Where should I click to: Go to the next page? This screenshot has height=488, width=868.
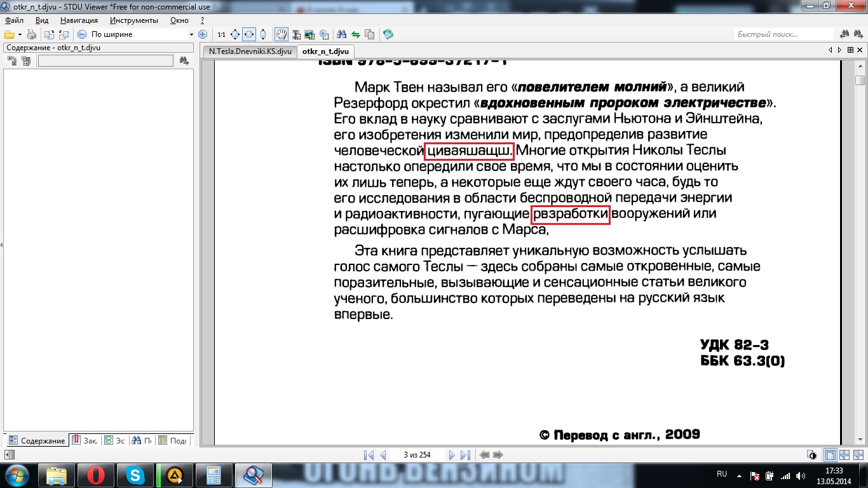(452, 455)
